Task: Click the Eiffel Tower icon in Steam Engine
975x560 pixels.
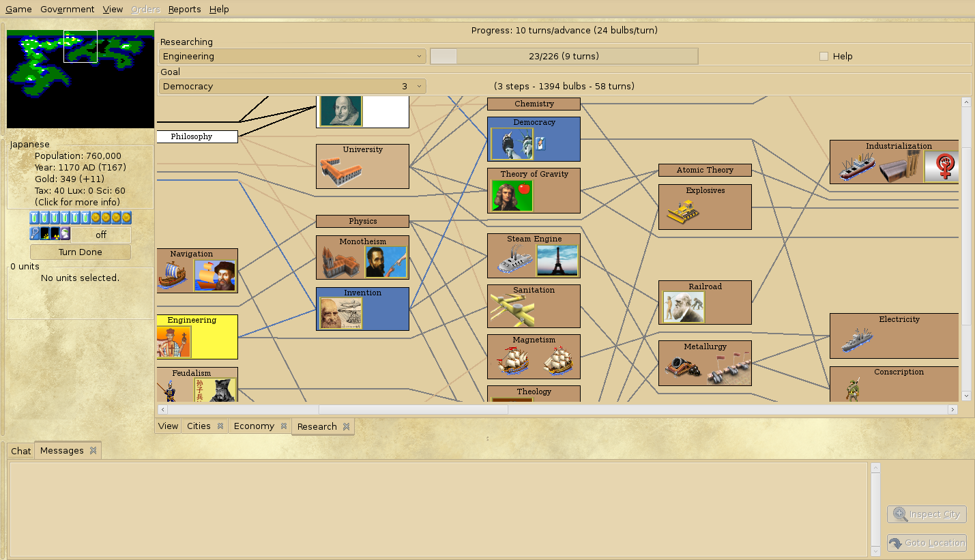Action: point(557,261)
